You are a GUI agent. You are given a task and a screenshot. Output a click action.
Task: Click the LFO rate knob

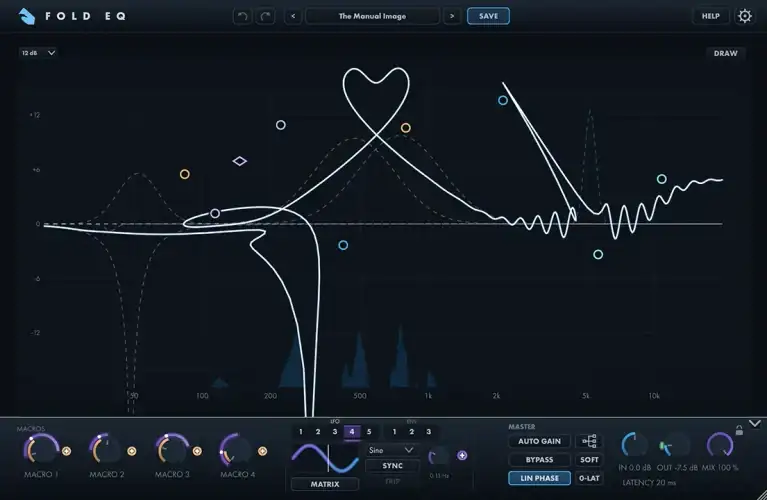pyautogui.click(x=439, y=456)
